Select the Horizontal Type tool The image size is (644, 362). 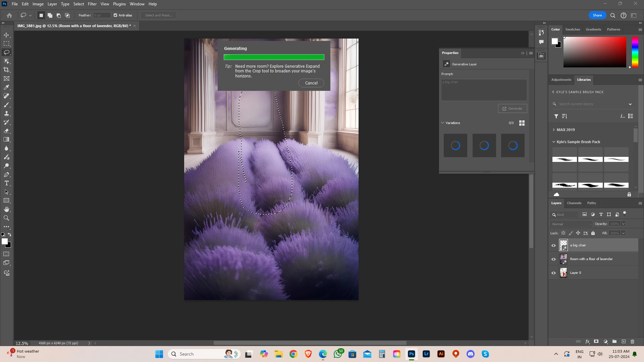6,183
